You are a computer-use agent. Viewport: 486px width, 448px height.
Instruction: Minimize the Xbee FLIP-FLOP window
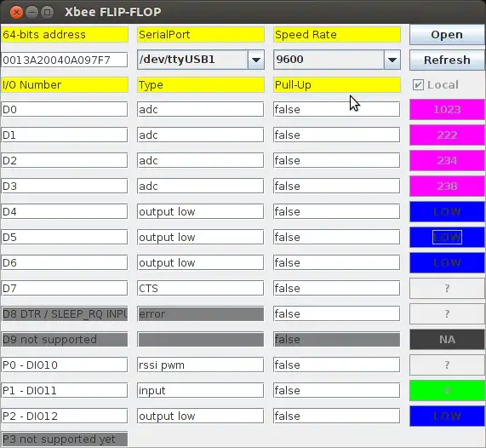[31, 13]
